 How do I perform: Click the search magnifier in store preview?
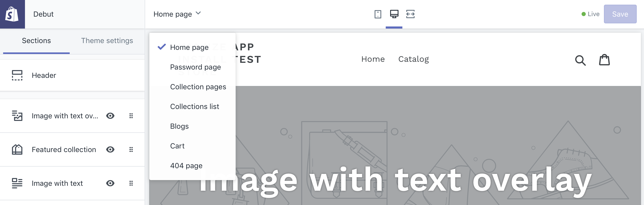pyautogui.click(x=580, y=60)
